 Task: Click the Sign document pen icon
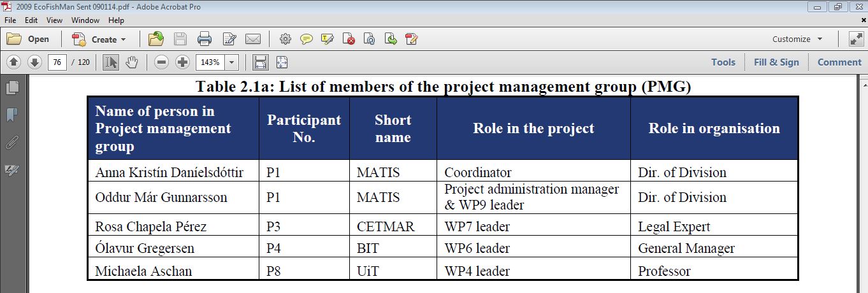click(x=412, y=39)
